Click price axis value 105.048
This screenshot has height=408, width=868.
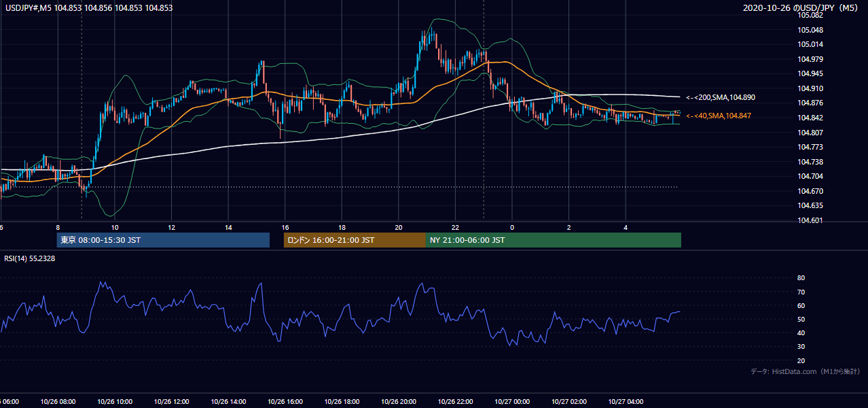810,30
